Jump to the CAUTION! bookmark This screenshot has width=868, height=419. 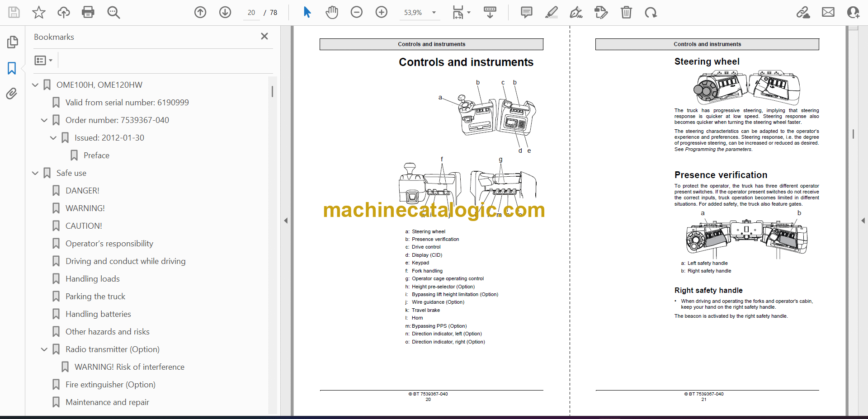tap(84, 226)
